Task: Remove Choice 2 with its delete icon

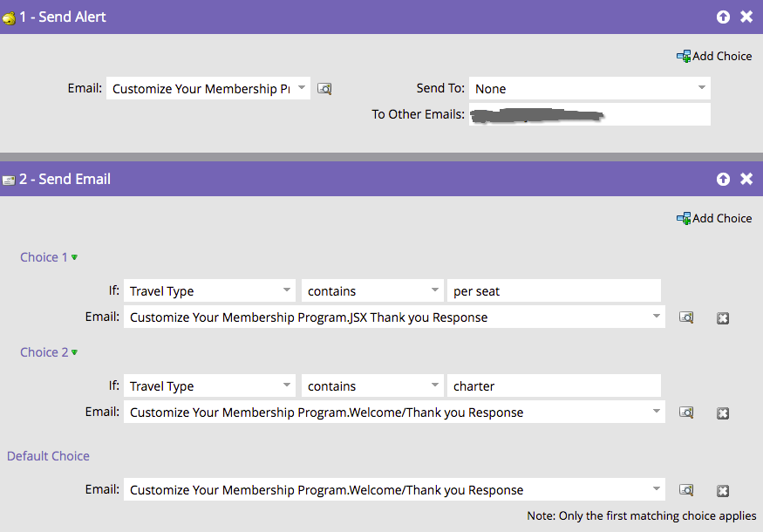Action: tap(722, 413)
